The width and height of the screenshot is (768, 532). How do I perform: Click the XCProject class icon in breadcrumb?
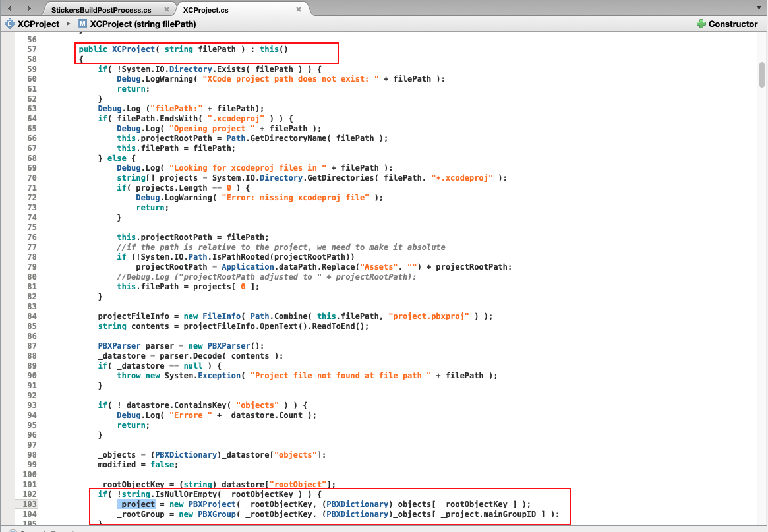click(10, 24)
